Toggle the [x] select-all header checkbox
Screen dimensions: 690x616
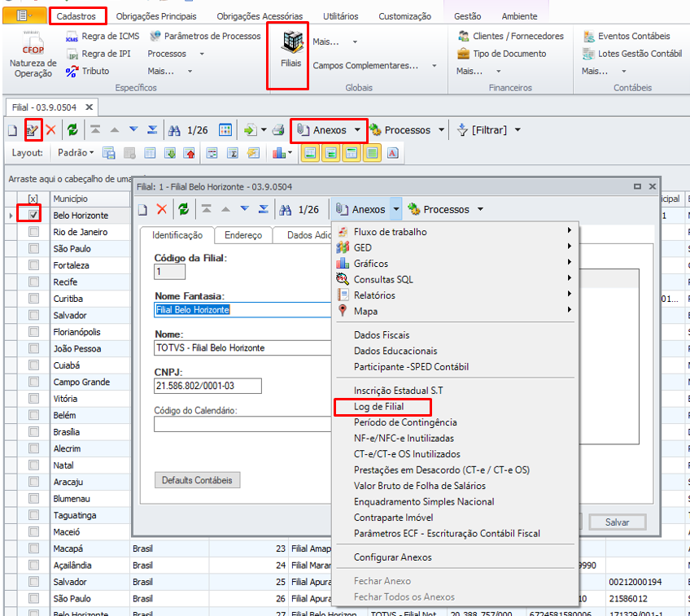(33, 199)
